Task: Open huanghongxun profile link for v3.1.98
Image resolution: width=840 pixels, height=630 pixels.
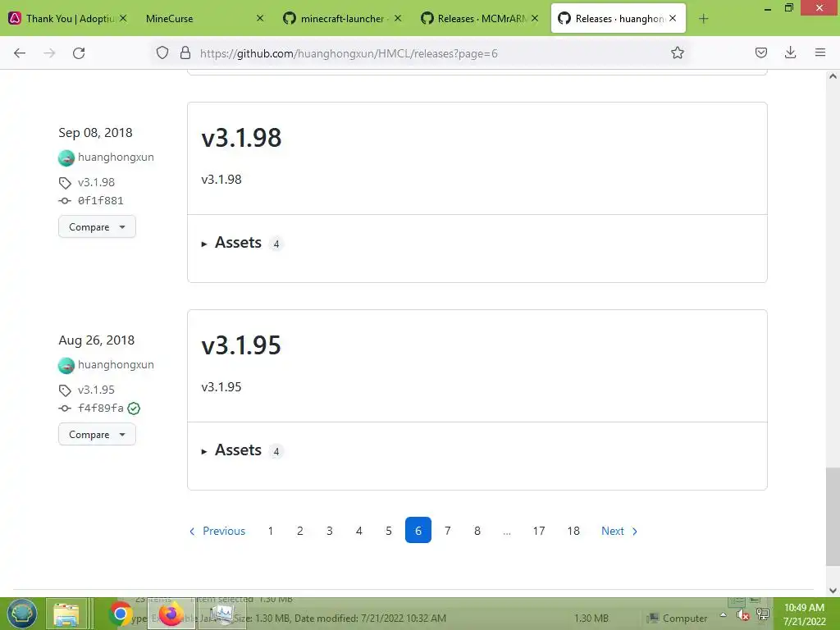Action: coord(116,157)
